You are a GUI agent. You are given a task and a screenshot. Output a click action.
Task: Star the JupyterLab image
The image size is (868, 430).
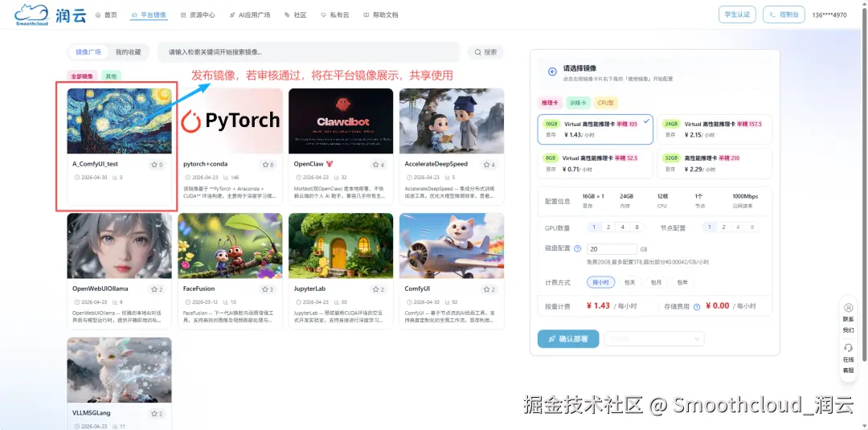point(379,289)
